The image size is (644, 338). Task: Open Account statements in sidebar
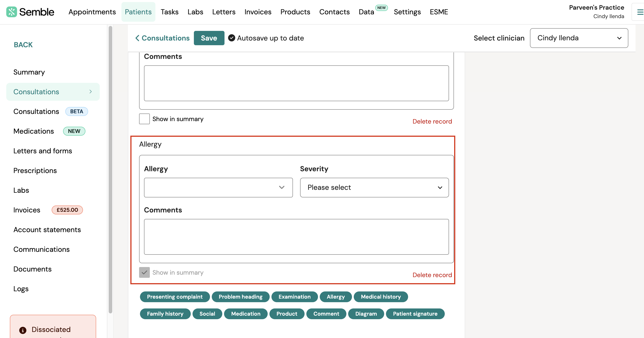pos(47,230)
